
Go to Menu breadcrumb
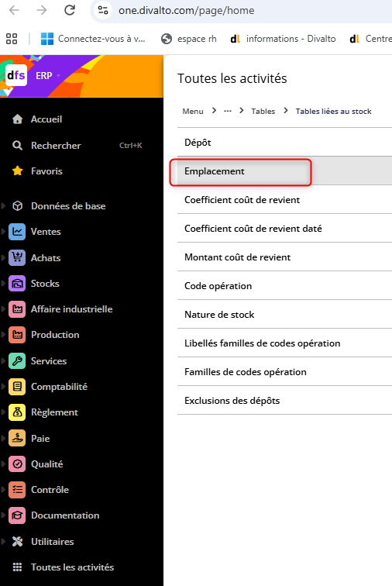pos(193,112)
